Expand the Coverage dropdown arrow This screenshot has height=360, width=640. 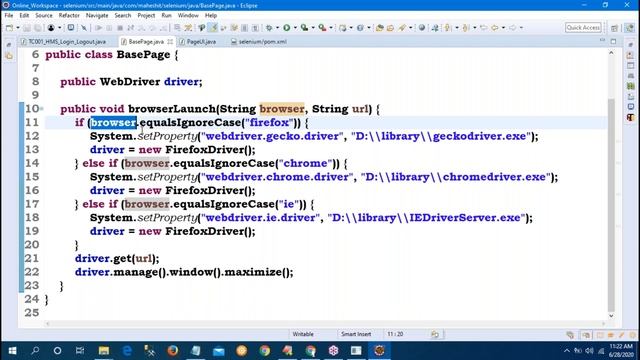[313, 28]
